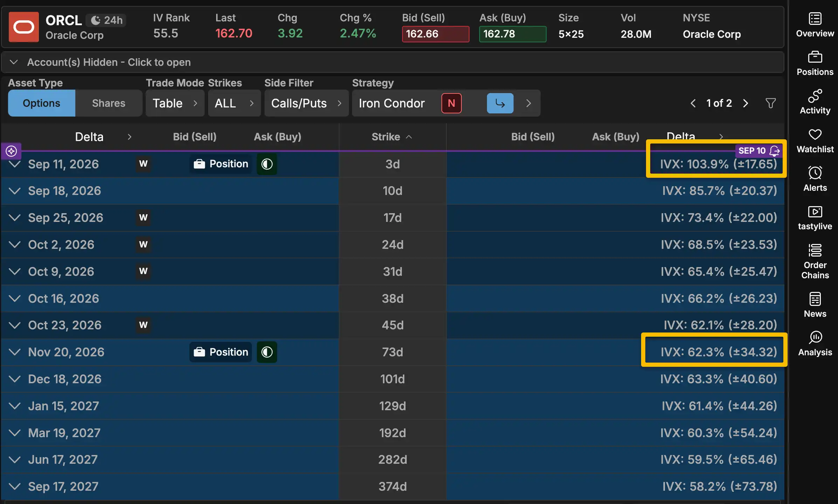This screenshot has height=504, width=838.
Task: Change the left Delta column selector
Action: pyautogui.click(x=103, y=136)
